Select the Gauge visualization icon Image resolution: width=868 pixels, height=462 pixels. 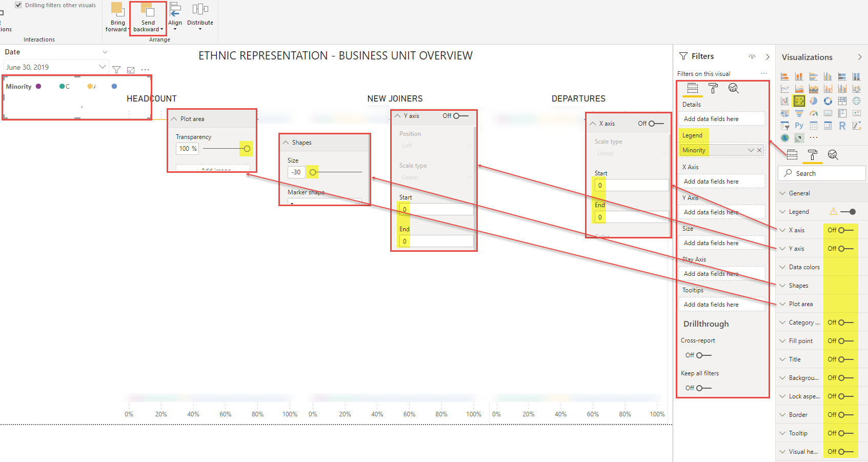[x=814, y=113]
